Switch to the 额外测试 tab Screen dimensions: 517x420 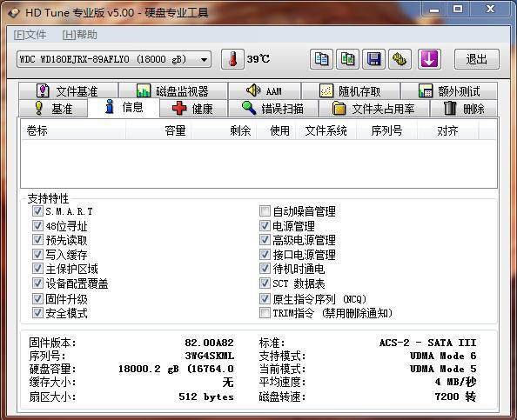pos(449,90)
